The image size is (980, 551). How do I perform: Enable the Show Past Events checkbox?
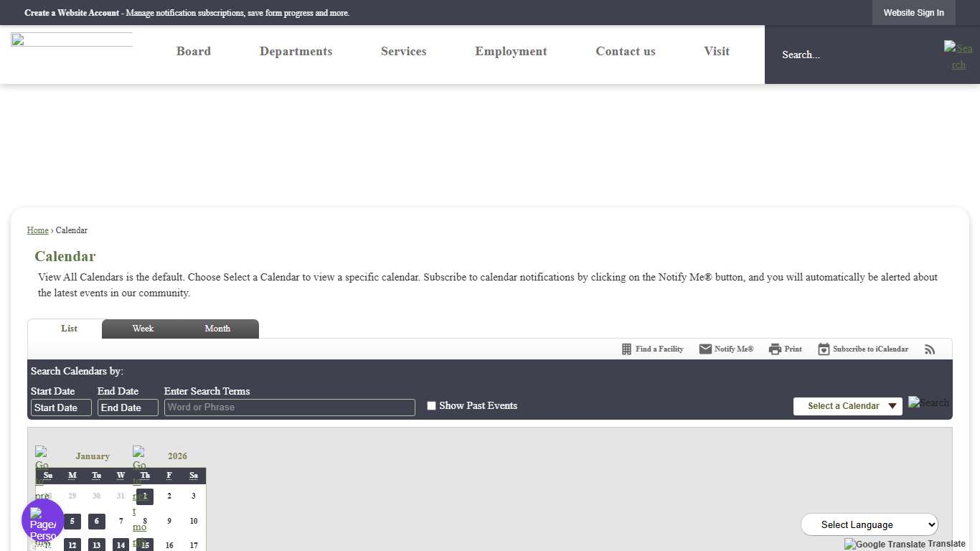tap(431, 406)
